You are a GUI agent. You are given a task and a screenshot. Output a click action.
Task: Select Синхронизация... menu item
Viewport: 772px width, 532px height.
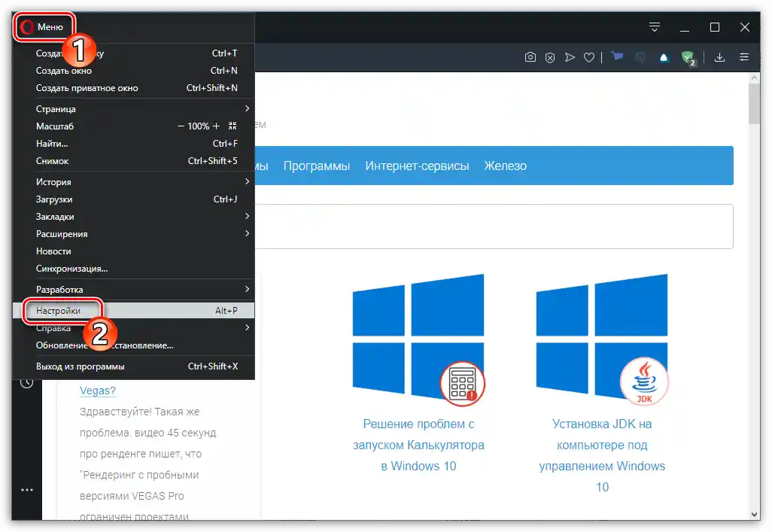pos(133,269)
